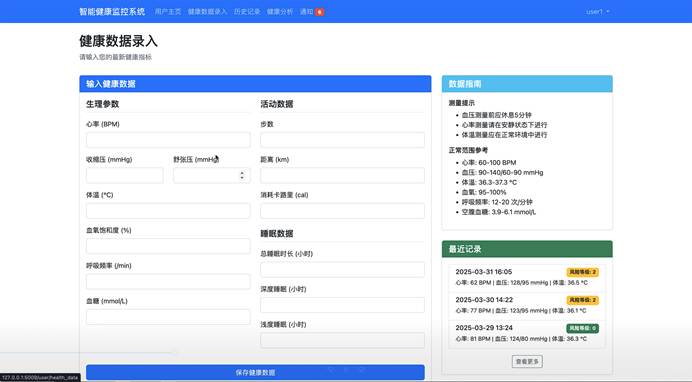The image size is (692, 382).
Task: Click the 呼吸频率: 12-20 次/分钟 line
Action: tap(497, 202)
